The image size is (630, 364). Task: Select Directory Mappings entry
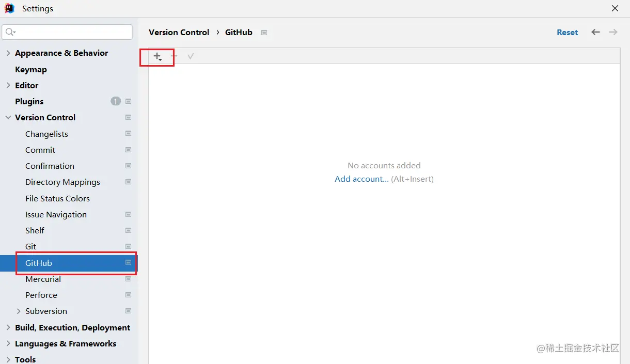coord(62,182)
